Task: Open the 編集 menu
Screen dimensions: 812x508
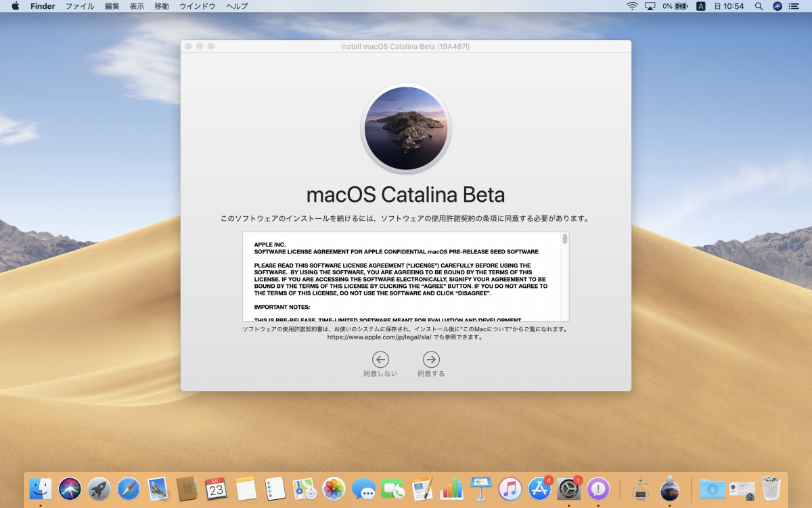Action: 112,6
